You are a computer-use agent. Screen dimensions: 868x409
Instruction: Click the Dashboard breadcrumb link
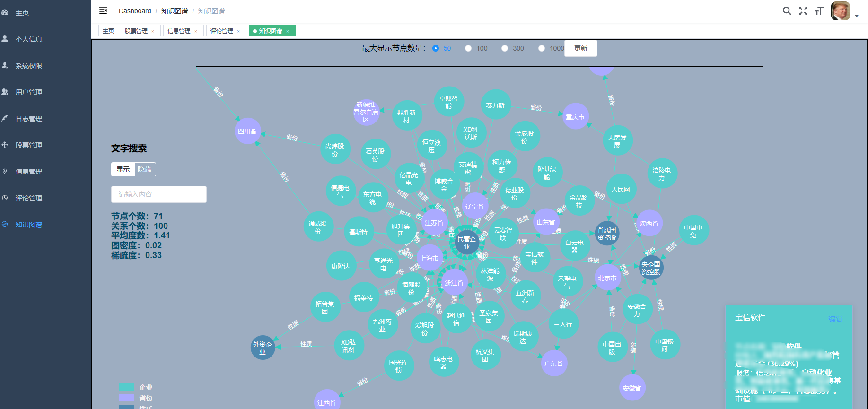coord(135,11)
